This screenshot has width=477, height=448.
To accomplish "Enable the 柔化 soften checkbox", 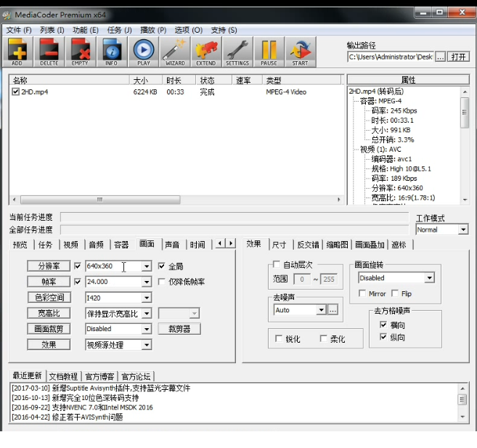I will [x=324, y=338].
